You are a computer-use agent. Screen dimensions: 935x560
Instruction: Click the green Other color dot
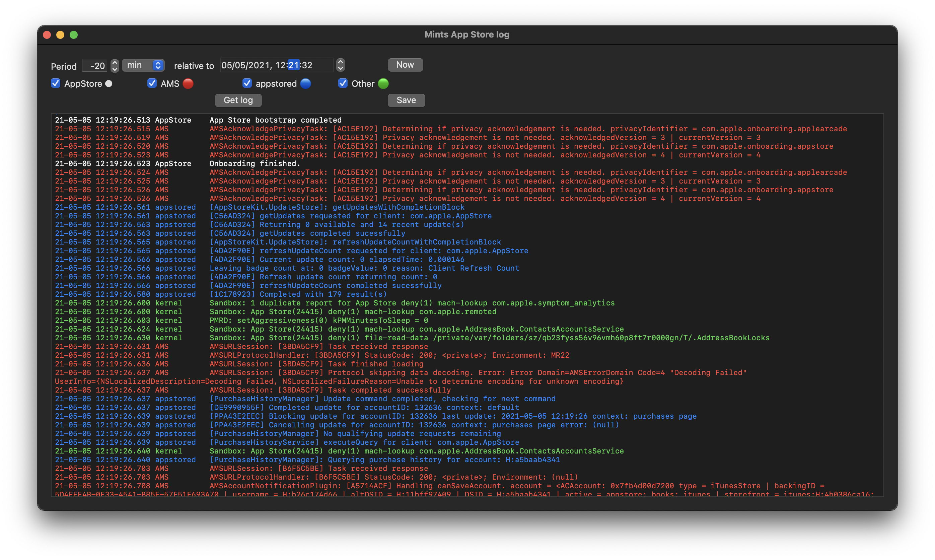[x=383, y=84]
